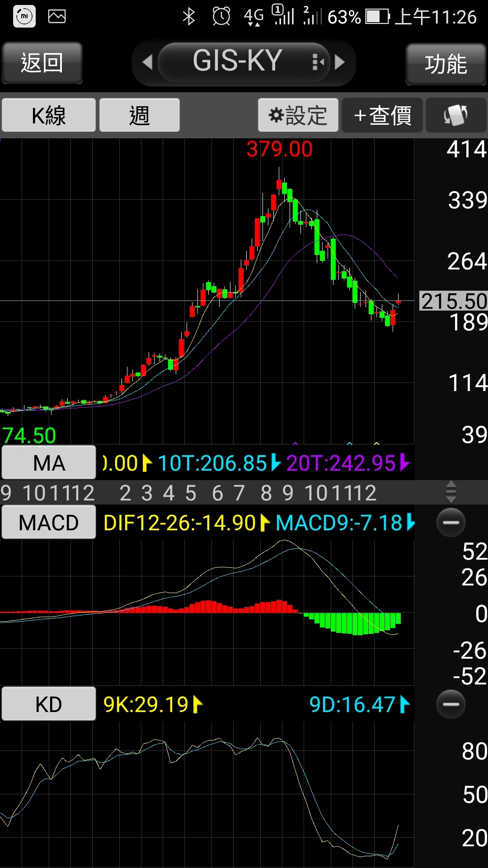Open stock list icon beside GIS-KY
Image resolution: width=488 pixels, height=868 pixels.
coord(318,62)
